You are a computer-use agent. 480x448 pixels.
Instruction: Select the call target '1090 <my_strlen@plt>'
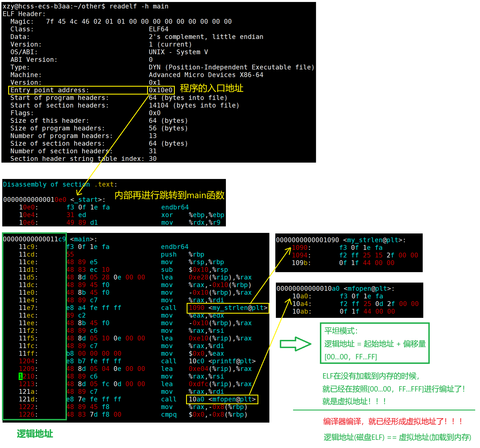pyautogui.click(x=228, y=308)
